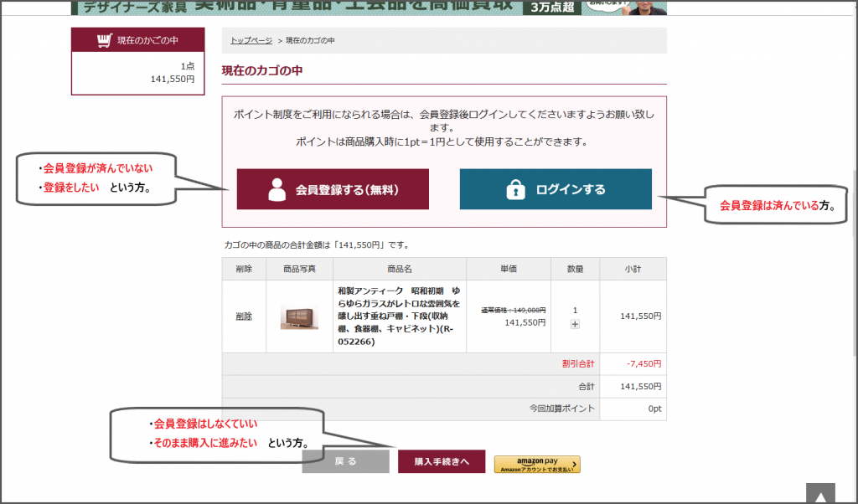Click the top advertisement banner
Image resolution: width=858 pixels, height=504 pixels.
[x=370, y=7]
